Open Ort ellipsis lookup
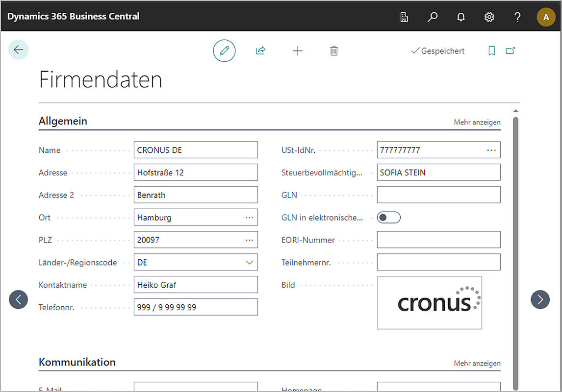Image resolution: width=562 pixels, height=392 pixels. 250,217
